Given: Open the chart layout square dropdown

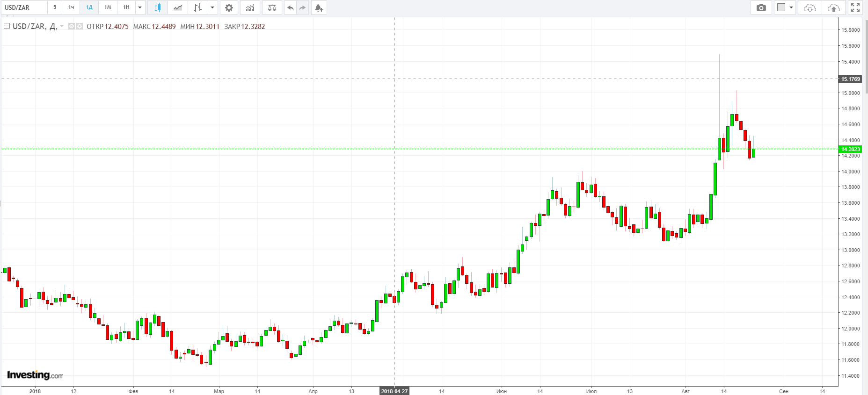Looking at the screenshot, I should coord(785,7).
